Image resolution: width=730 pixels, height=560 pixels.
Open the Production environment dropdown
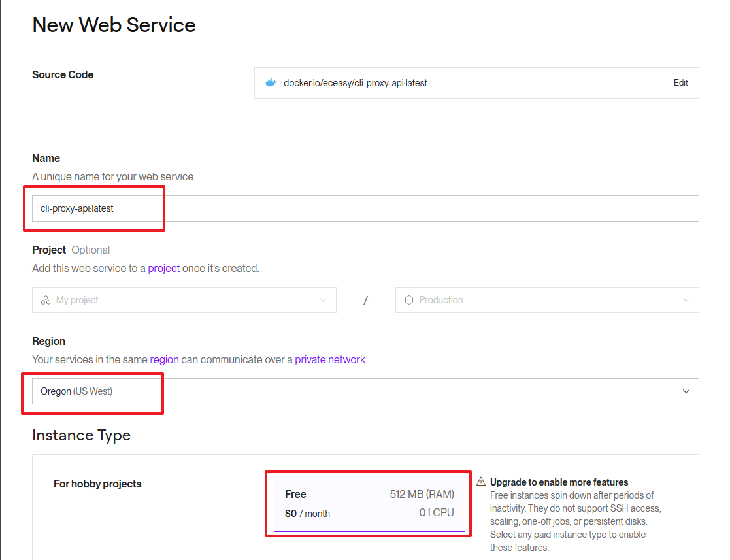[546, 300]
